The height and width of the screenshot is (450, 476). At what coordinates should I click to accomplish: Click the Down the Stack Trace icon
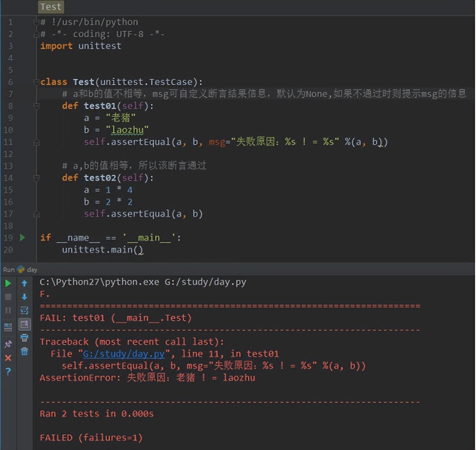[x=24, y=297]
